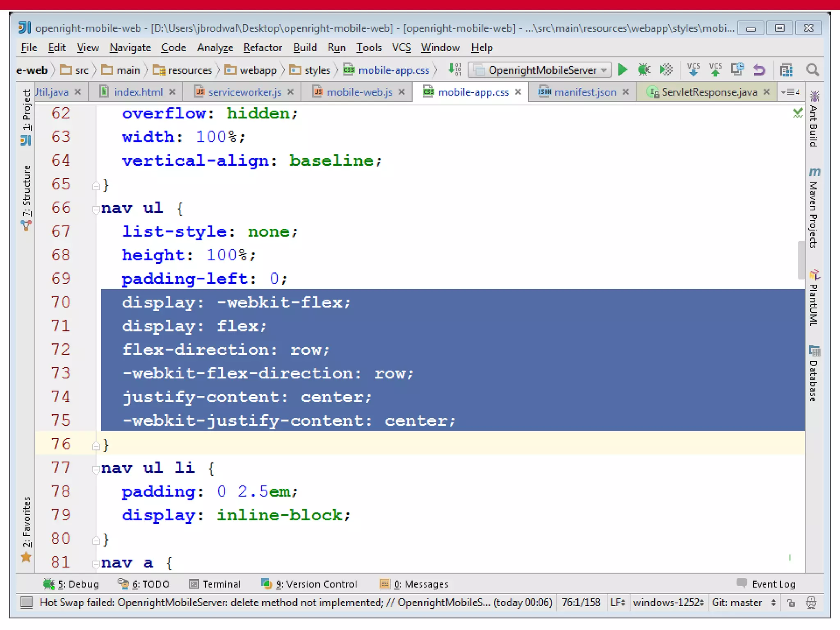This screenshot has height=630, width=840.
Task: Switch to the serviceworker.js tab
Action: (x=244, y=92)
